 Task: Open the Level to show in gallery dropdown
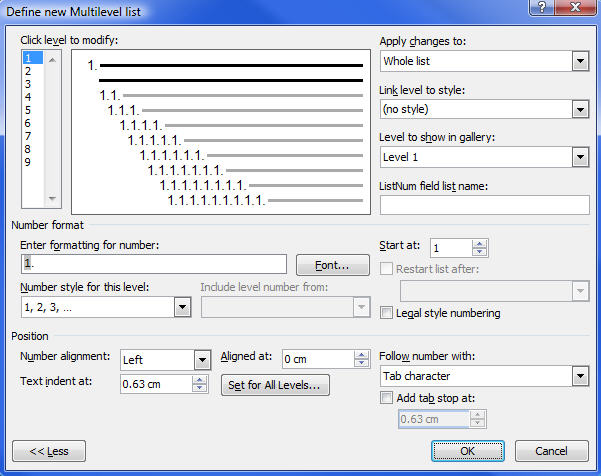pyautogui.click(x=580, y=157)
